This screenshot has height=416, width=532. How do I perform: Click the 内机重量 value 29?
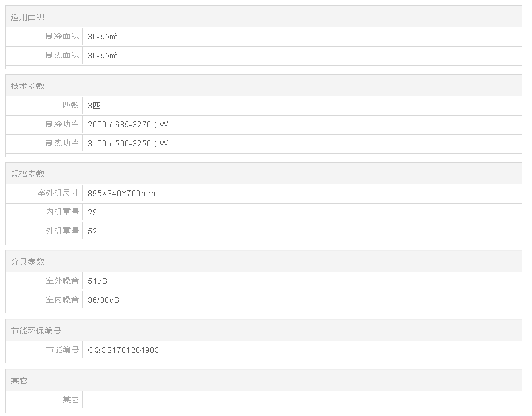[x=93, y=212]
